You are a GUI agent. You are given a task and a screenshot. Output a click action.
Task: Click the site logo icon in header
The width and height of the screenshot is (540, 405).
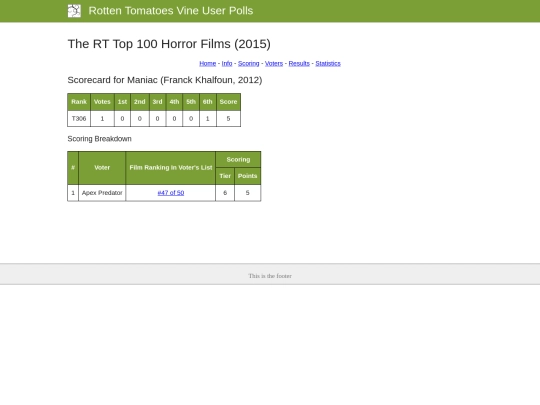pos(74,11)
